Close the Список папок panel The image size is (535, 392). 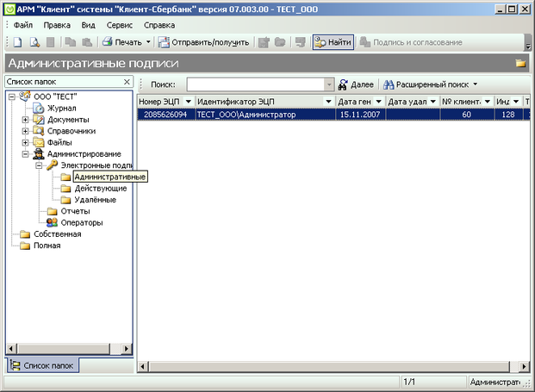pos(127,82)
